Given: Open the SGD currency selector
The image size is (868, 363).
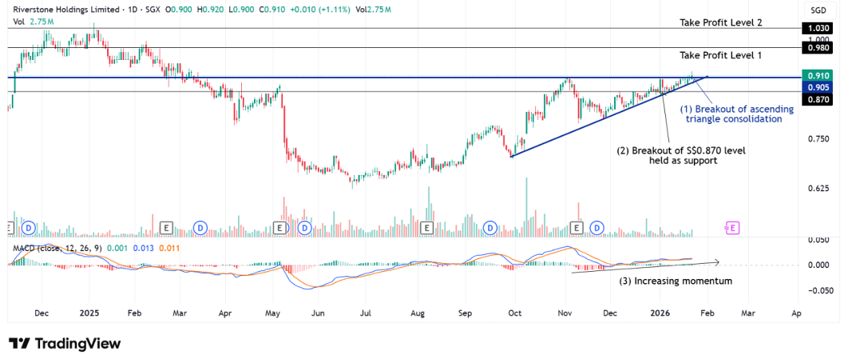Looking at the screenshot, I should point(818,10).
